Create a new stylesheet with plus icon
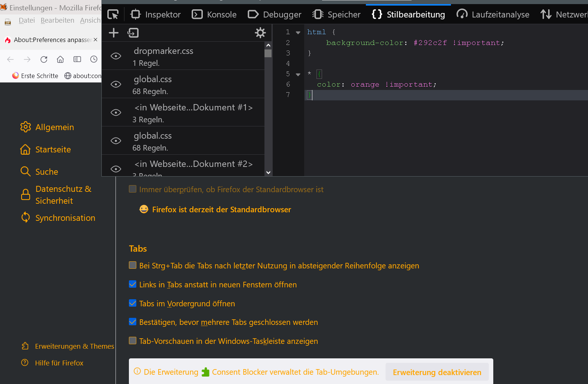This screenshot has height=384, width=588. (114, 33)
